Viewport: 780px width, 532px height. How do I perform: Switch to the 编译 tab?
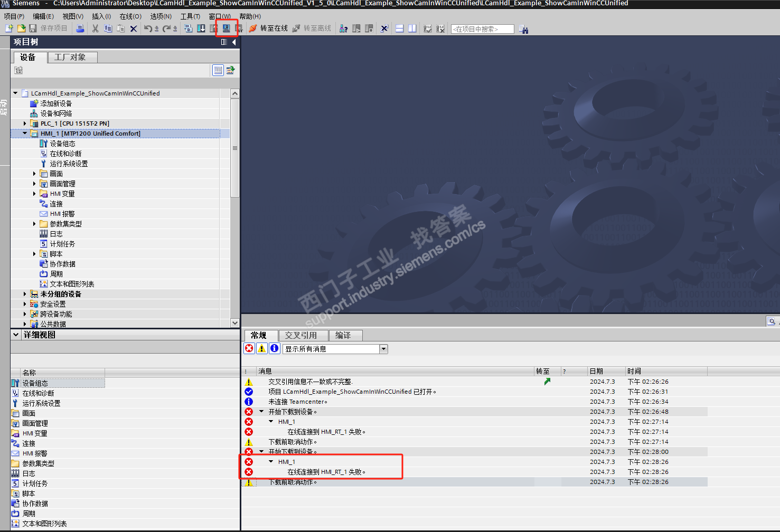(345, 335)
